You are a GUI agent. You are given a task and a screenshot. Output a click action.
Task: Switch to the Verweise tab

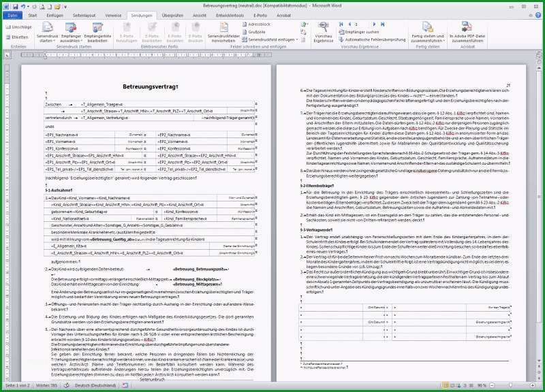pos(113,15)
